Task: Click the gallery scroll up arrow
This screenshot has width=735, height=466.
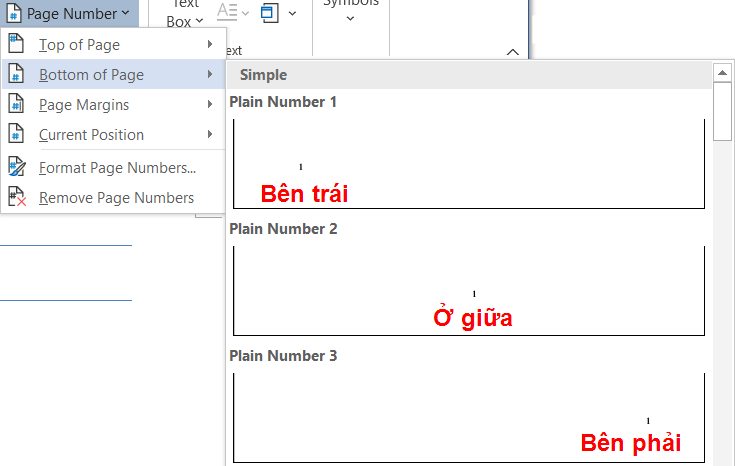Action: click(722, 73)
